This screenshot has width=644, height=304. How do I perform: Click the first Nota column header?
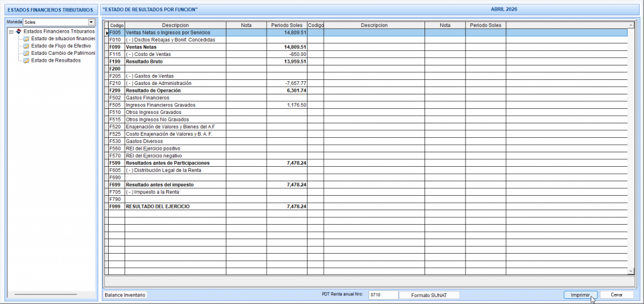pyautogui.click(x=247, y=25)
